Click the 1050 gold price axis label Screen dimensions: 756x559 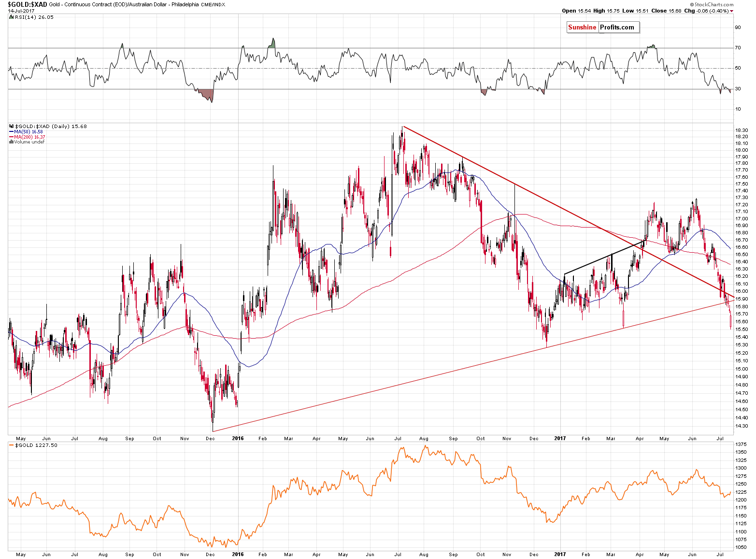740,547
